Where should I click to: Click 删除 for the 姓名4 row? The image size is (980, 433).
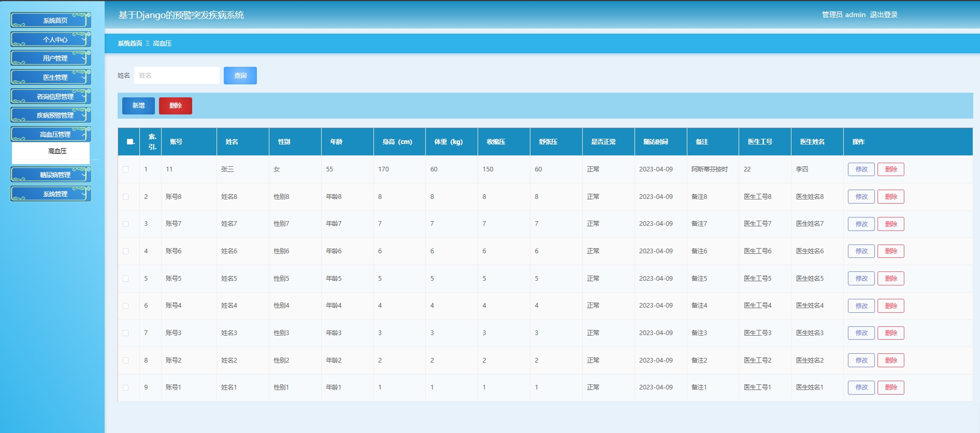(x=891, y=306)
